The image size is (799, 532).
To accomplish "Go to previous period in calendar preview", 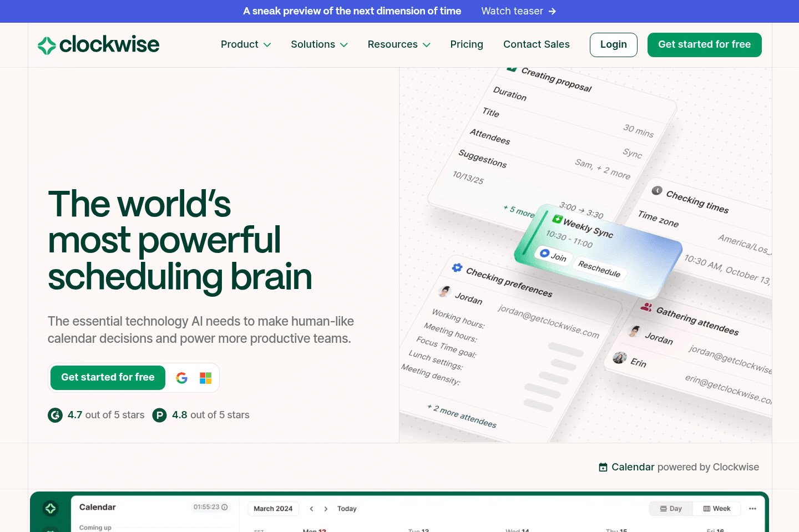I will (x=311, y=509).
